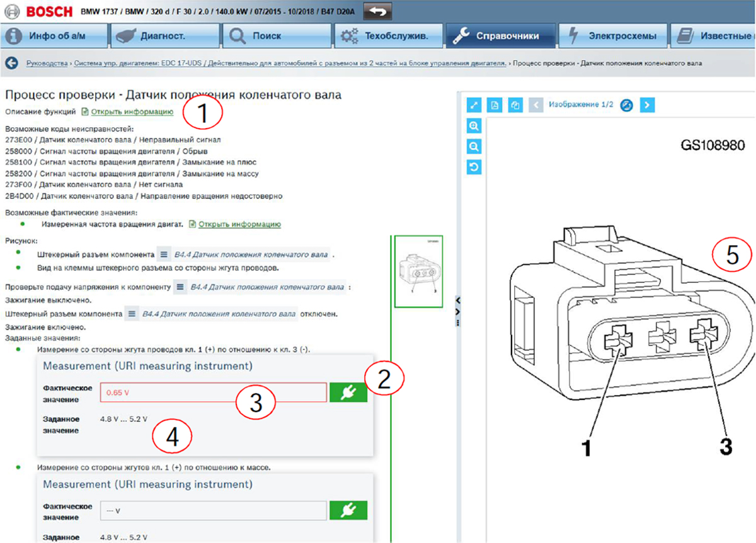Click the list icon in the отключен line

click(131, 313)
